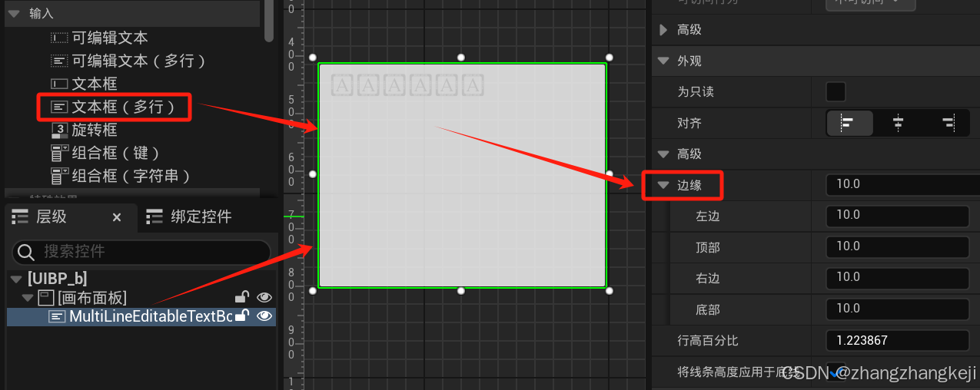Image resolution: width=980 pixels, height=390 pixels.
Task: Click the 边缘 overall value field
Action: tap(902, 185)
